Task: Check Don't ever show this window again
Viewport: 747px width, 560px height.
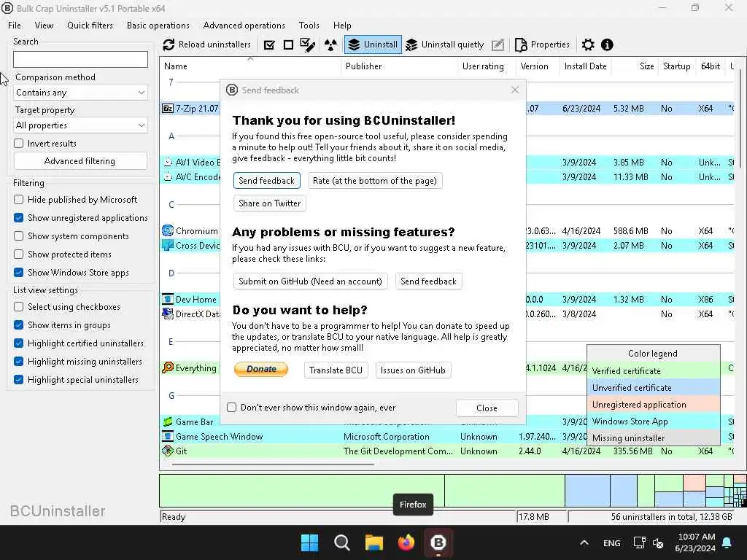Action: coord(231,408)
